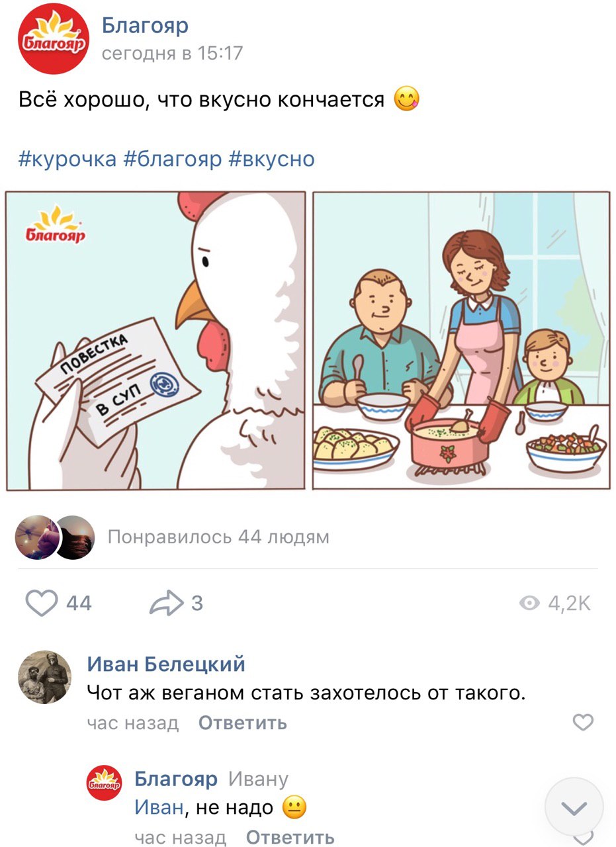Image resolution: width=616 pixels, height=847 pixels.
Task: Tap the views eye icon
Action: click(x=529, y=603)
